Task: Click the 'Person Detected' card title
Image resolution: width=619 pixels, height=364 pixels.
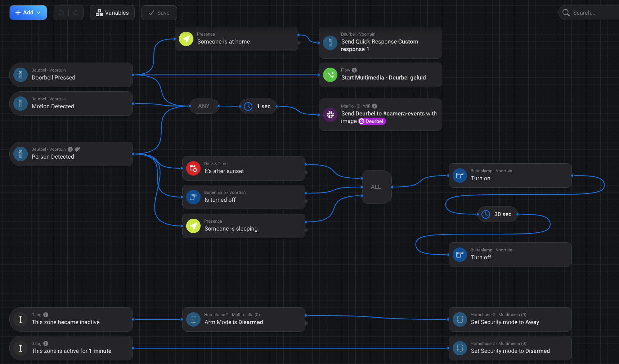Action: (x=53, y=157)
